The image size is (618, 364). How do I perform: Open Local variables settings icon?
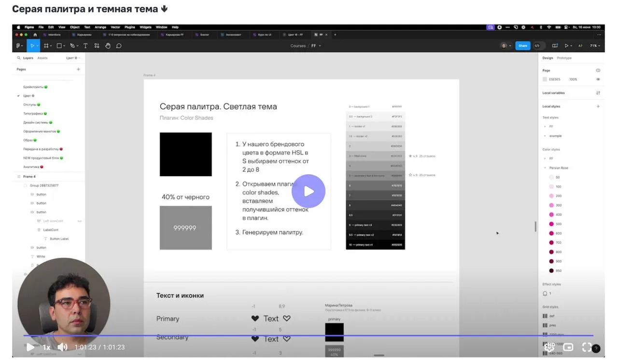598,93
